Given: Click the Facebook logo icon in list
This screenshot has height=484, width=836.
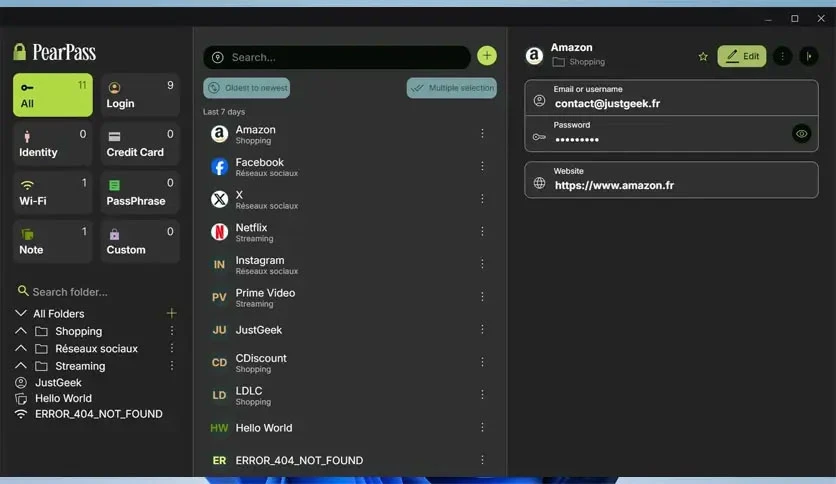Looking at the screenshot, I should click(219, 167).
